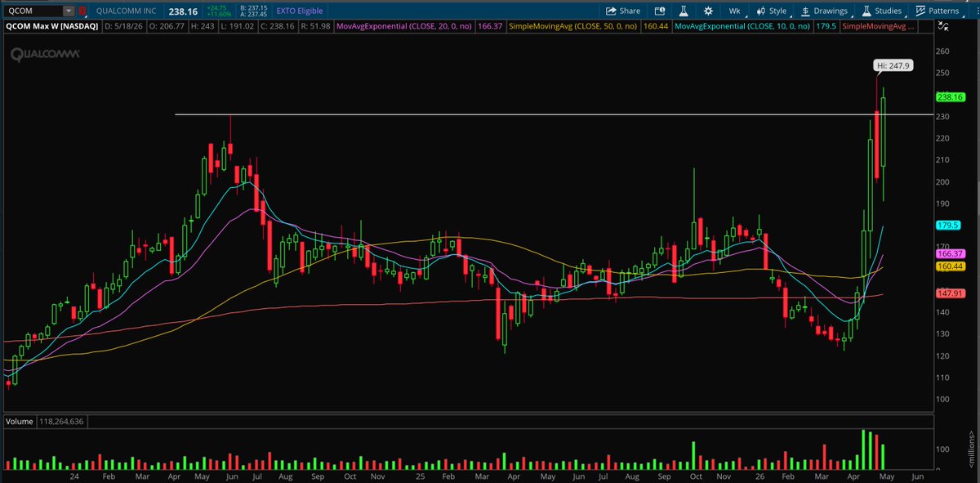Click the collapse/expand arrows icon at chart top right

click(x=944, y=27)
